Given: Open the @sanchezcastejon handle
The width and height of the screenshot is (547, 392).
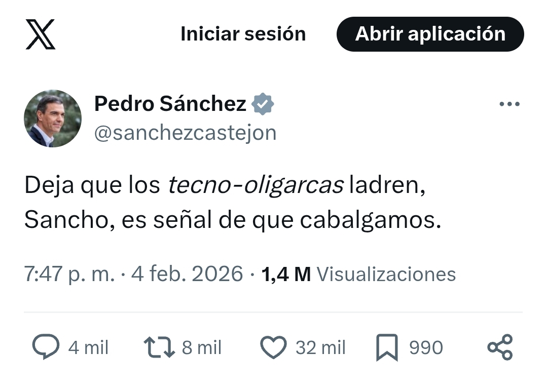Looking at the screenshot, I should point(185,133).
